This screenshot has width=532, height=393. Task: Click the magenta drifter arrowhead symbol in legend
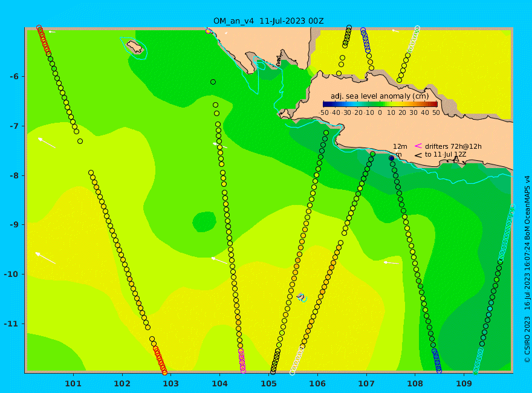(x=418, y=146)
